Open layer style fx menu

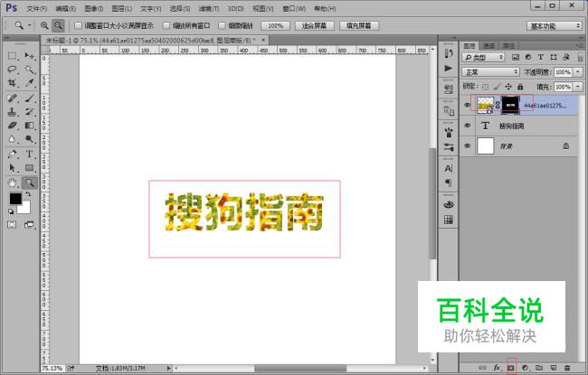[497, 368]
